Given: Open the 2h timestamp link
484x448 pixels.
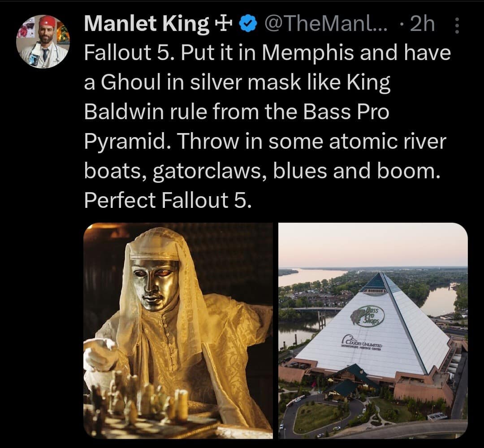Looking at the screenshot, I should click(x=422, y=24).
